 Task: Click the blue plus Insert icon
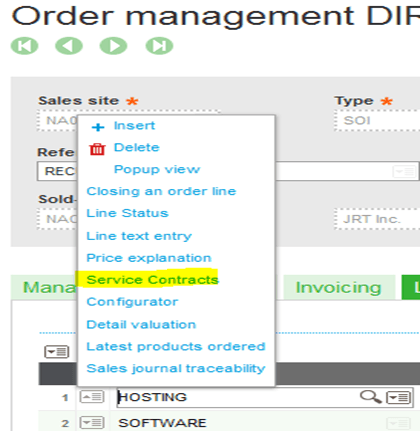98,127
